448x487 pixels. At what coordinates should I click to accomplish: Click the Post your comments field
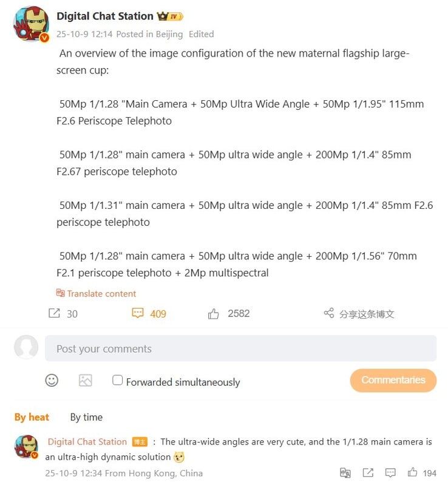pos(240,348)
